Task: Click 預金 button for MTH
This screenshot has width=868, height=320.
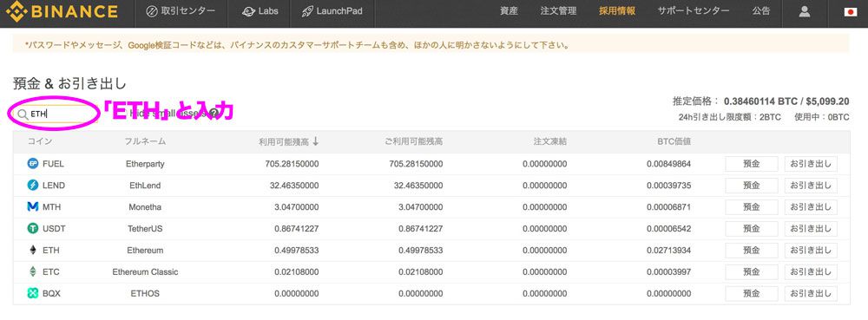Action: point(751,206)
